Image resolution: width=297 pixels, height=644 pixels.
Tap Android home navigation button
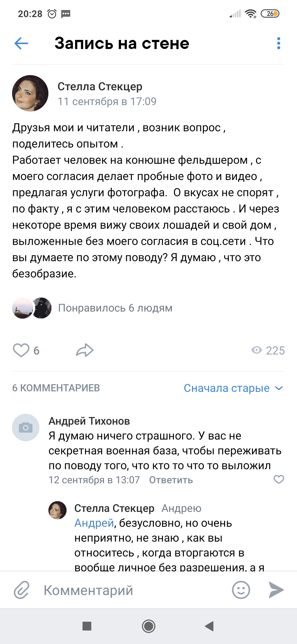[x=148, y=626]
